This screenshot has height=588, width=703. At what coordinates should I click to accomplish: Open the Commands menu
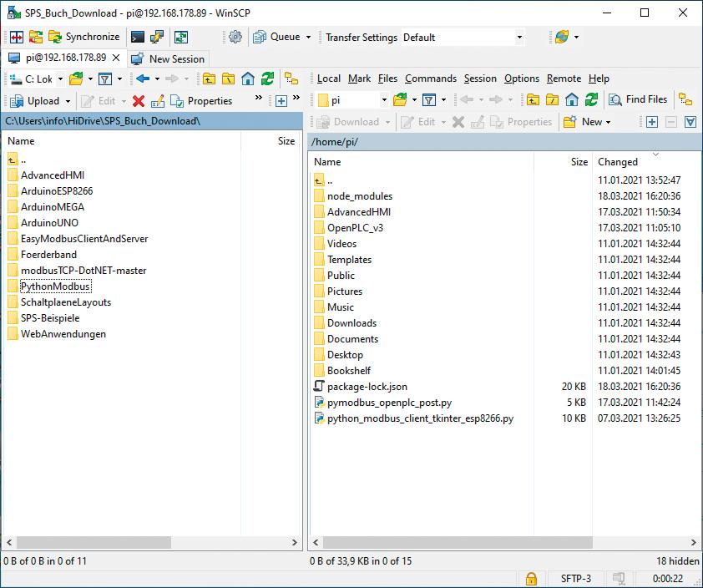point(431,79)
